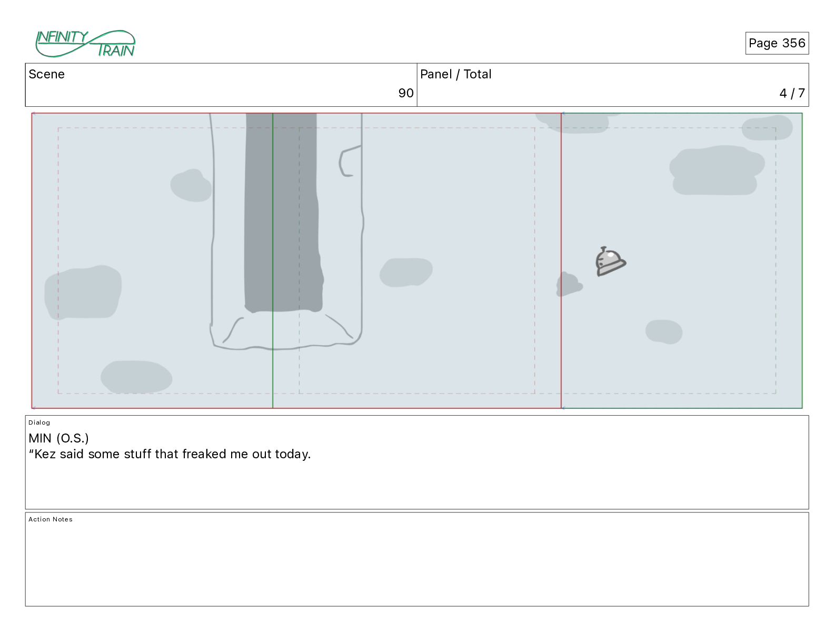Click the Page 356 label box

click(777, 43)
